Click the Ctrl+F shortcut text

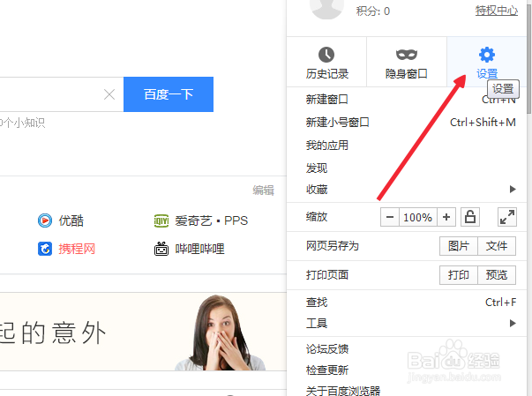[501, 303]
